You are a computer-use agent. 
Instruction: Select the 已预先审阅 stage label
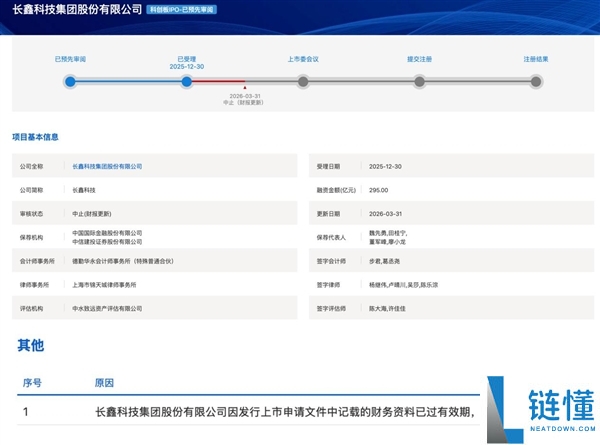(70, 59)
